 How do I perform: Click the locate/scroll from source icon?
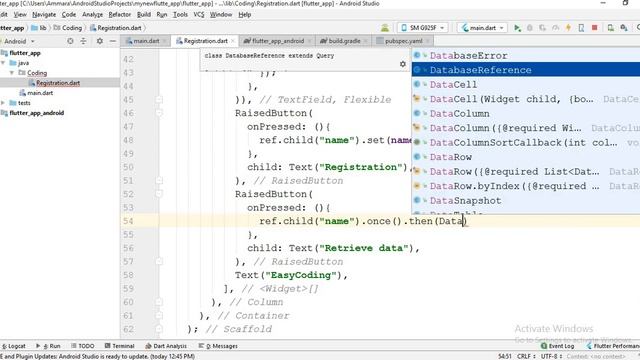70,41
